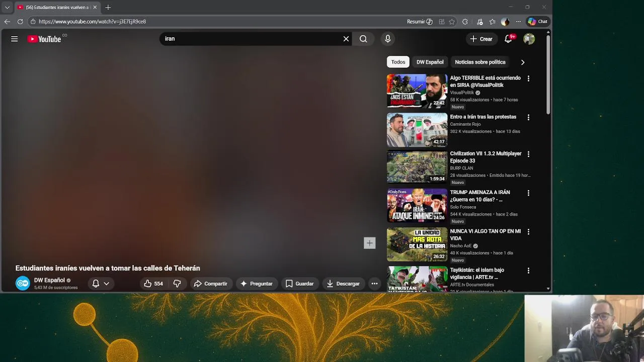Open the Crear upload menu

pyautogui.click(x=481, y=39)
